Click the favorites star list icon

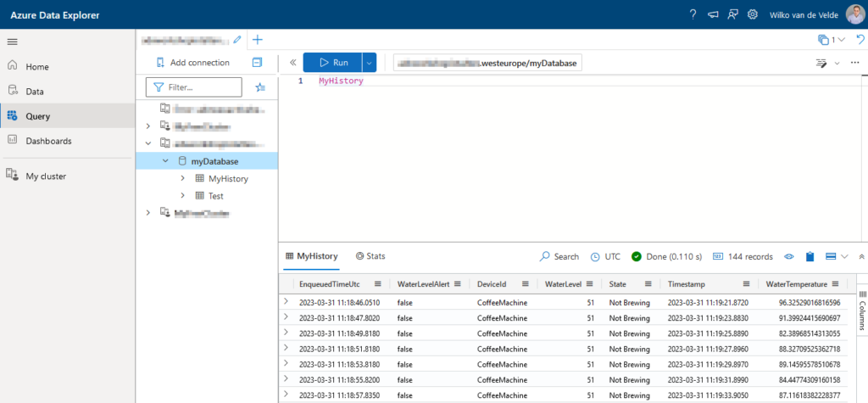[260, 87]
